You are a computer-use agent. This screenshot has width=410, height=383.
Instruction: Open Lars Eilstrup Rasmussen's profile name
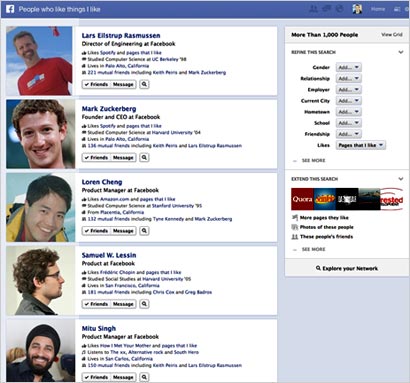tap(121, 36)
